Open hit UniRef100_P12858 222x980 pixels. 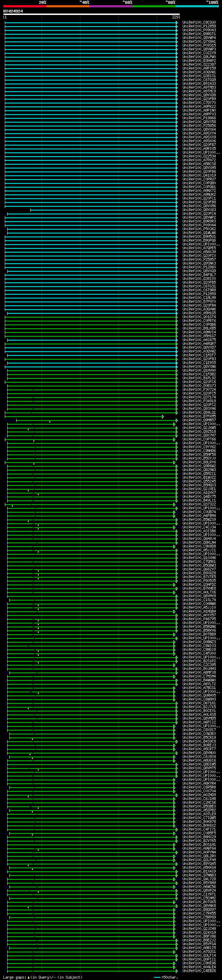pos(199,26)
